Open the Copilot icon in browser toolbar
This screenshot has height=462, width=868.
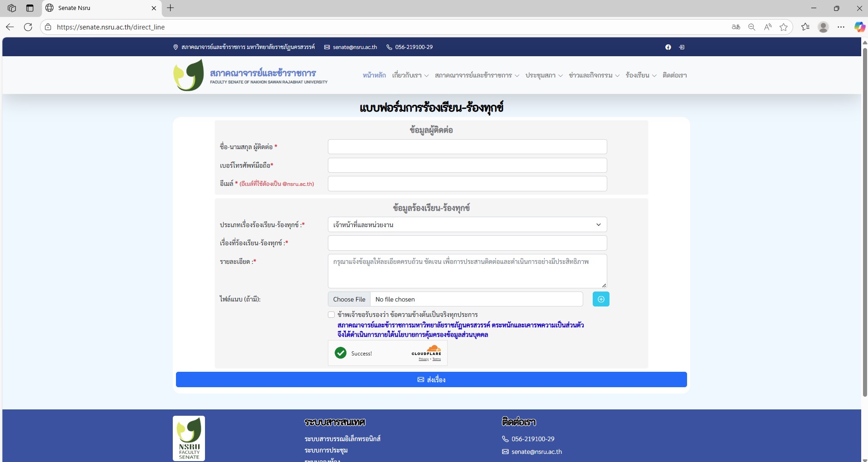[859, 27]
